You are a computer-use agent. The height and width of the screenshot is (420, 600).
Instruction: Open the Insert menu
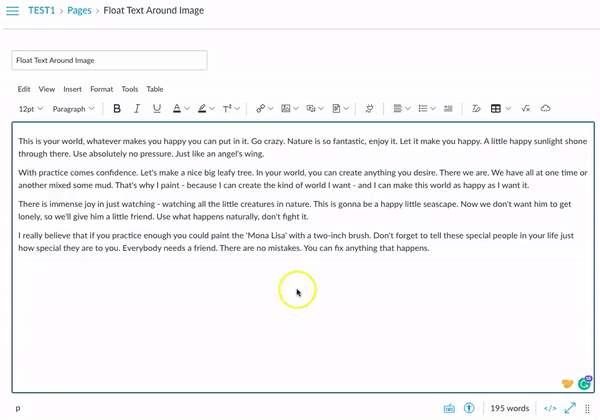click(72, 89)
